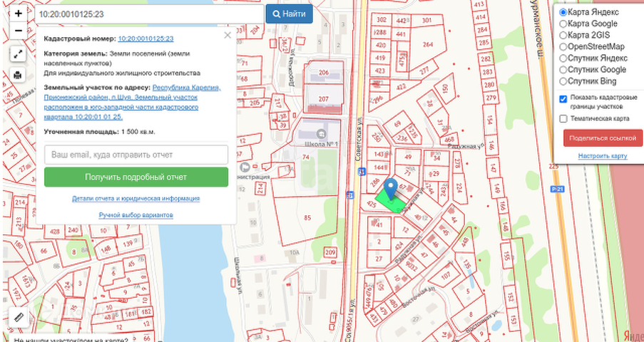Click parcel 302 on the map
Image resolution: width=644 pixels, height=342 pixels.
click(382, 20)
